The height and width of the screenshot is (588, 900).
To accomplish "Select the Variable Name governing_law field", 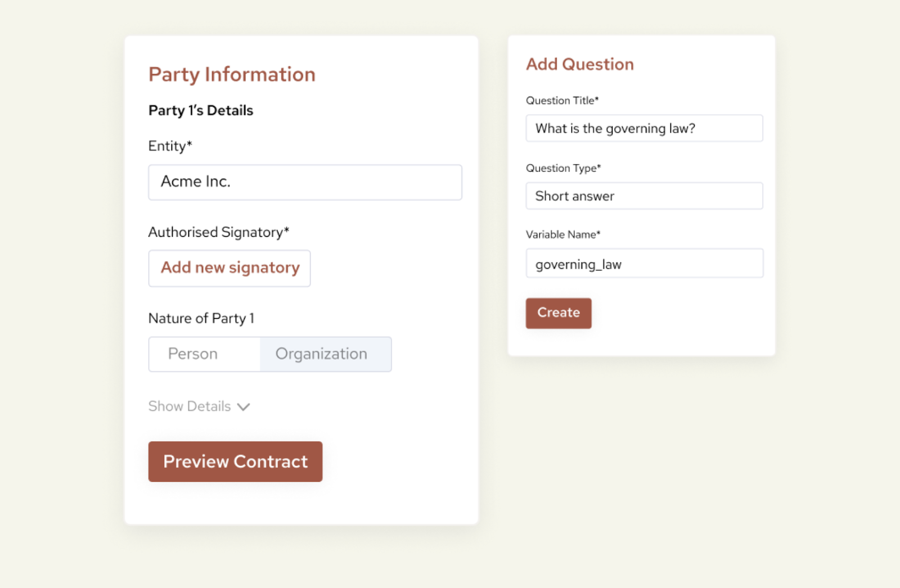I will [x=643, y=263].
